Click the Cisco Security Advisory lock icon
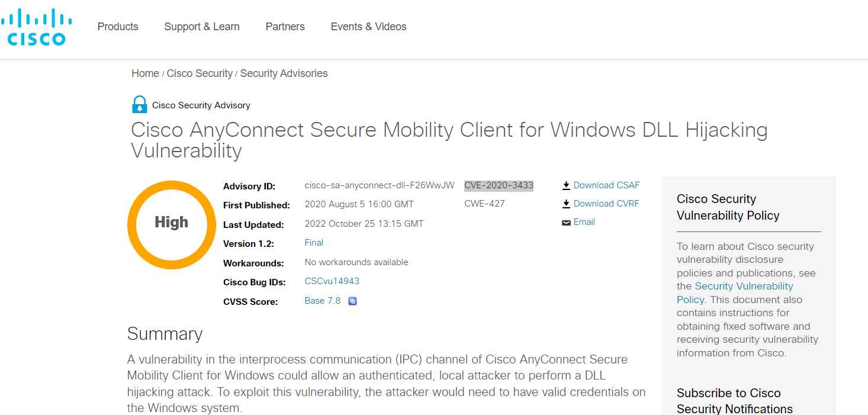 (139, 104)
